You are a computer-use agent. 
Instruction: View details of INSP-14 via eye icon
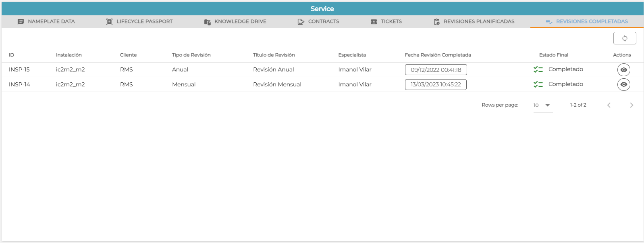click(x=624, y=84)
